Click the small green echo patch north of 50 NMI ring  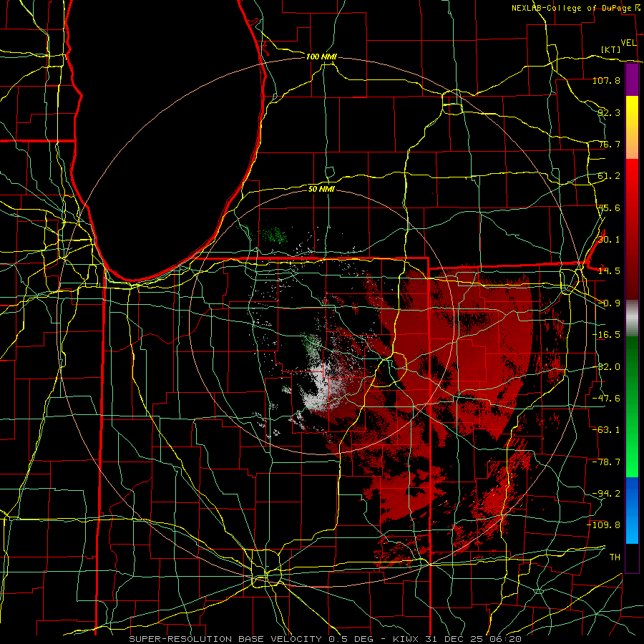273,235
